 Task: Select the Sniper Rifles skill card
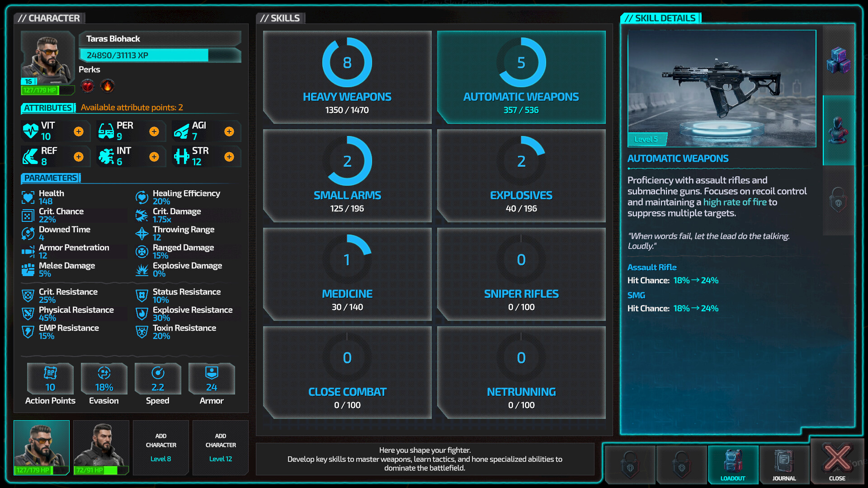pyautogui.click(x=521, y=274)
